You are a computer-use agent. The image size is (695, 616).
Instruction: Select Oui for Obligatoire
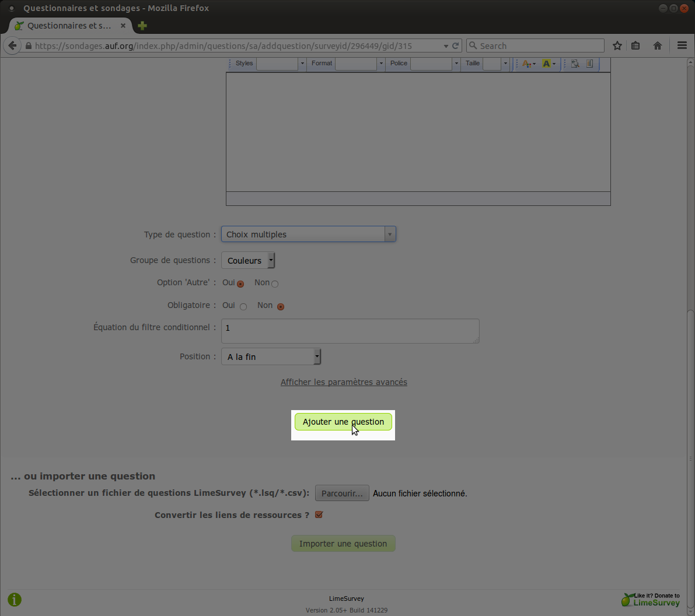243,307
